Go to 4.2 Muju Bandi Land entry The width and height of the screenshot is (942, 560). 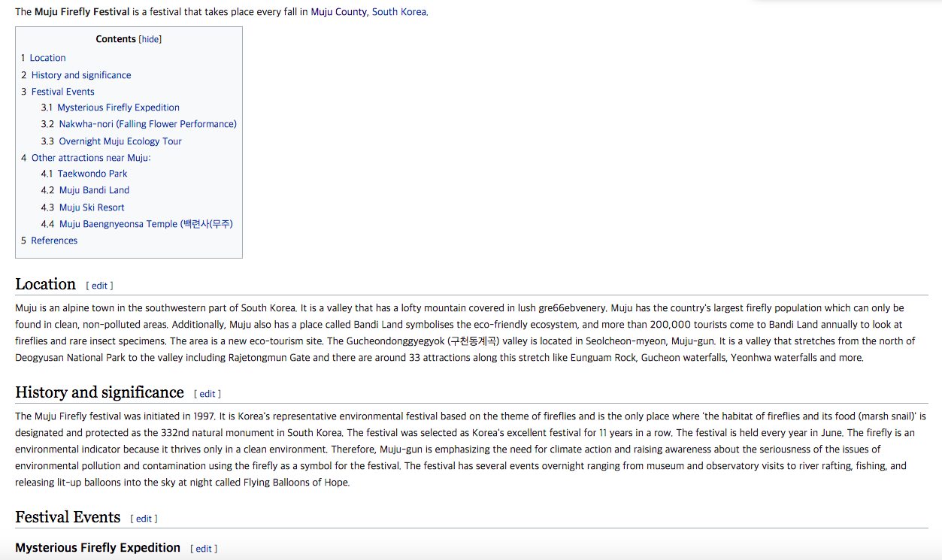[85, 190]
